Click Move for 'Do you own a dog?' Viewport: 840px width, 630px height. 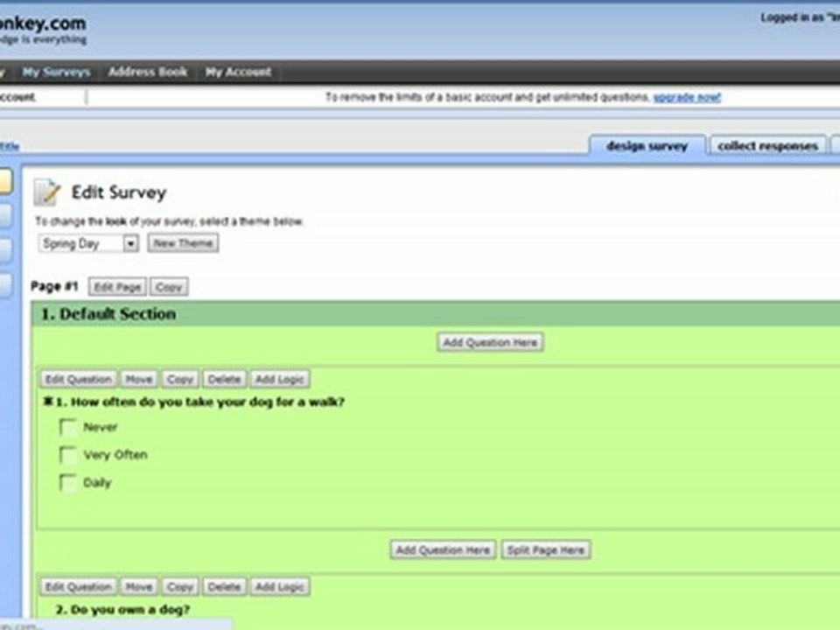pyautogui.click(x=139, y=587)
